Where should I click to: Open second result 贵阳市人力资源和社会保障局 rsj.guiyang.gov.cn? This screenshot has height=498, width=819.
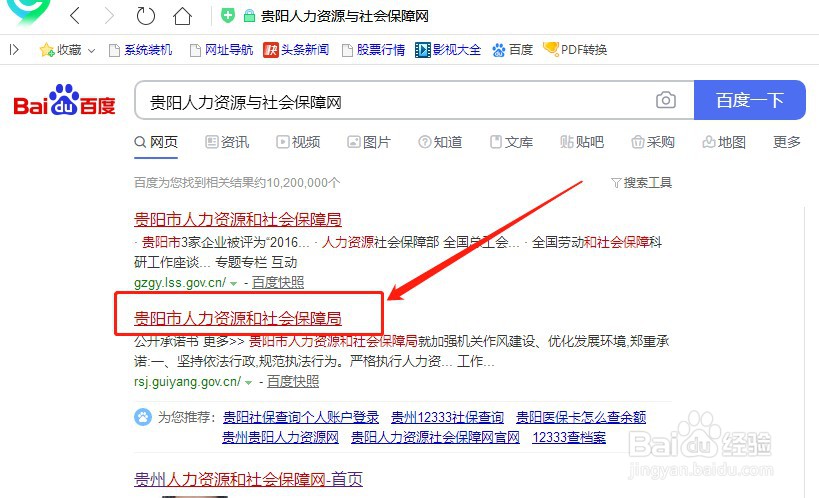coord(238,318)
